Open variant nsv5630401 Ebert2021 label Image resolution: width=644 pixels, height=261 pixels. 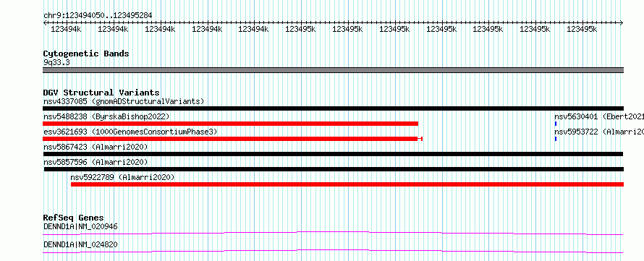[x=599, y=116]
